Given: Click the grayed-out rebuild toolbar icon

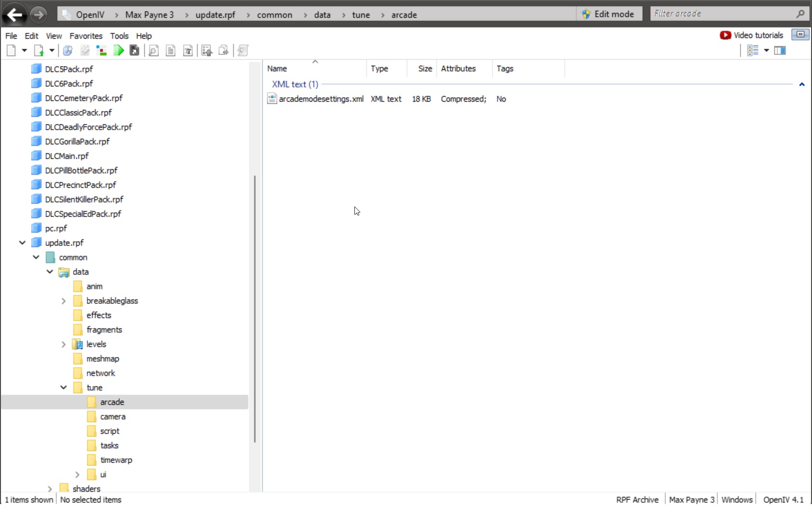Looking at the screenshot, I should pyautogui.click(x=84, y=50).
